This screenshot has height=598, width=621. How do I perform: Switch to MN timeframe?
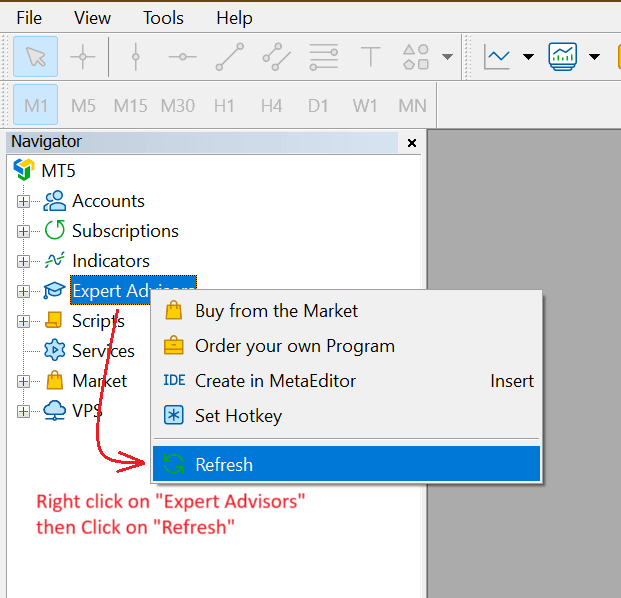(x=412, y=106)
